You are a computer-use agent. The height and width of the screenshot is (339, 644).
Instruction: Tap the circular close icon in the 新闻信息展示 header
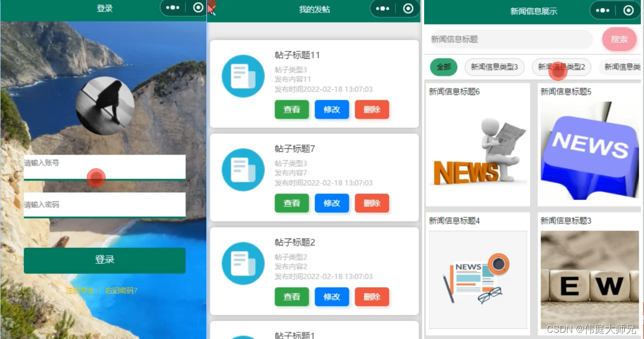point(628,10)
